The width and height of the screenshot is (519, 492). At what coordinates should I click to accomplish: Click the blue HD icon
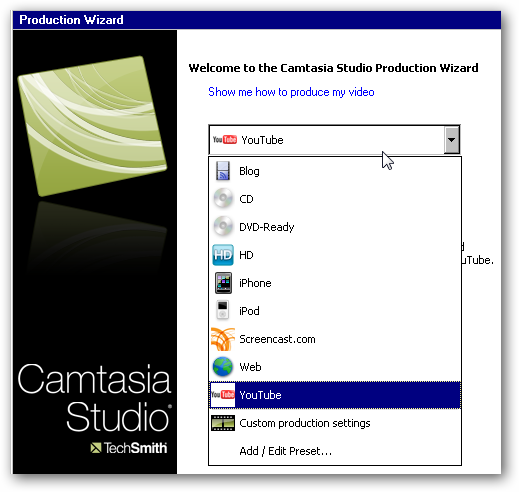click(x=223, y=255)
